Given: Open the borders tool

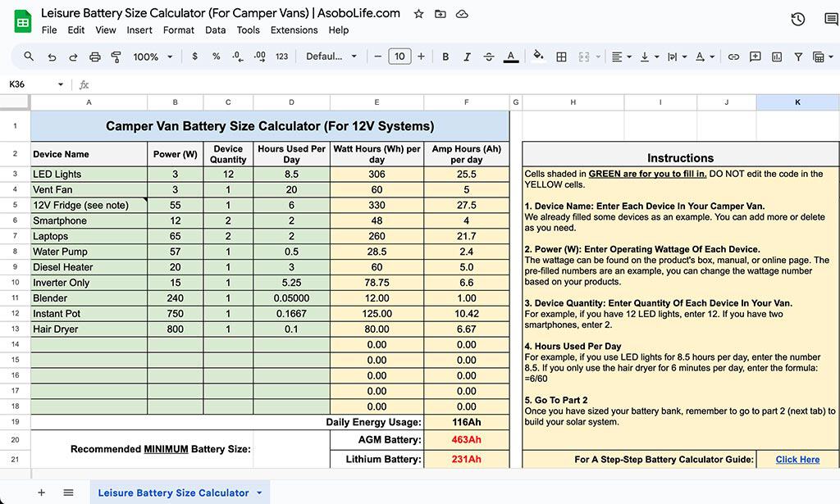Looking at the screenshot, I should click(x=561, y=57).
